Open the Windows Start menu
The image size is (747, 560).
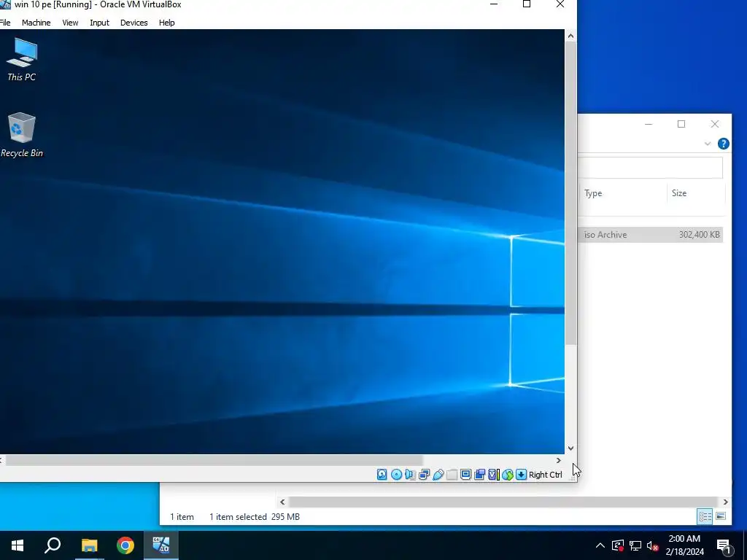(x=18, y=545)
